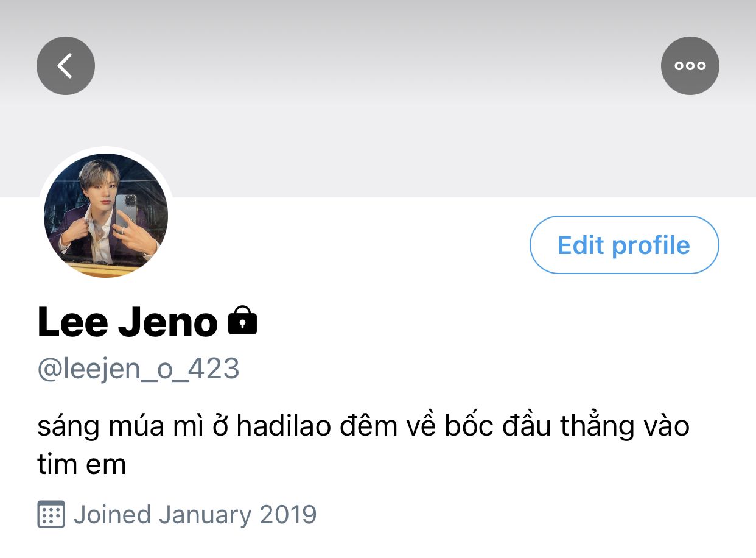Open the three-dot more options menu

pyautogui.click(x=690, y=66)
